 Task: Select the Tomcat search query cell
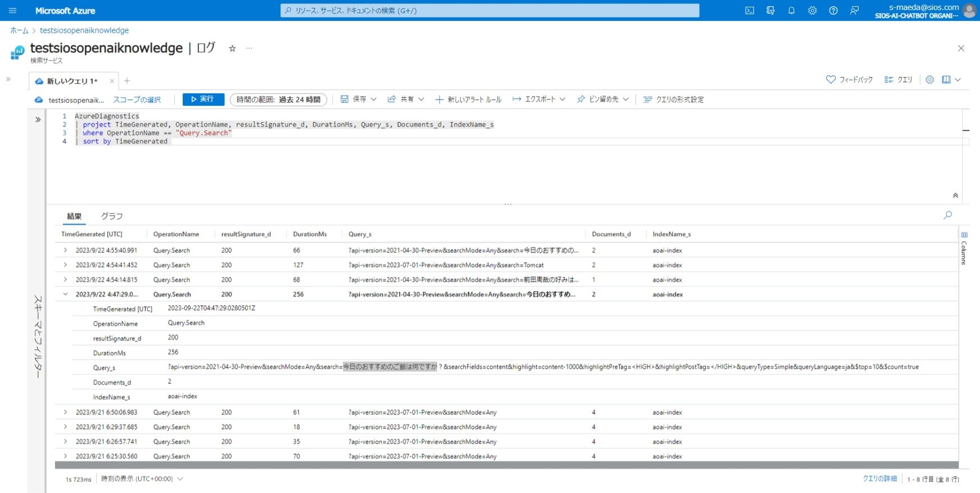pyautogui.click(x=446, y=265)
